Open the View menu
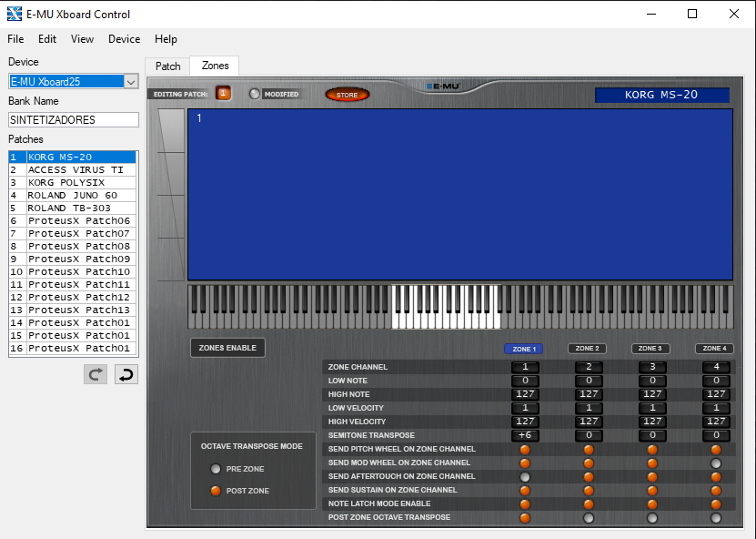Screen dimensions: 756x539 (82, 39)
